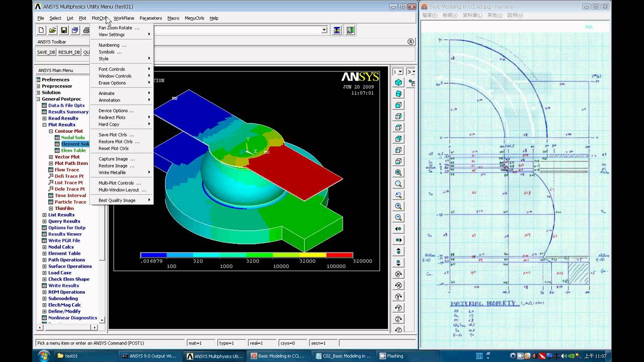Click the Save floppy disk icon
The image size is (644, 362).
(x=64, y=30)
